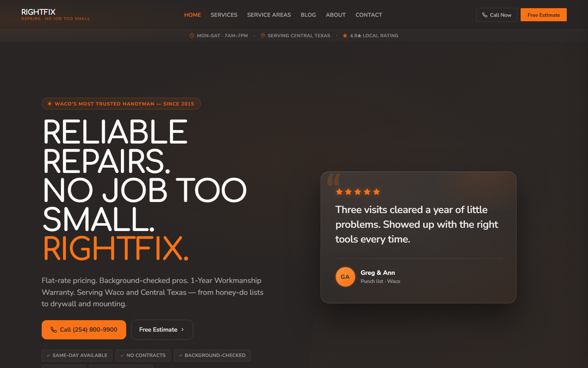
Task: Open the Blog menu link
Action: [308, 15]
